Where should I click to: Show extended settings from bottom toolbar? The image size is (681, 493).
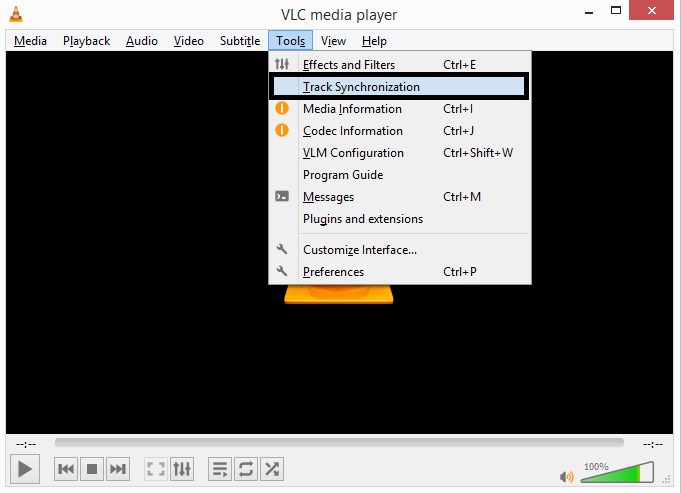[x=182, y=469]
